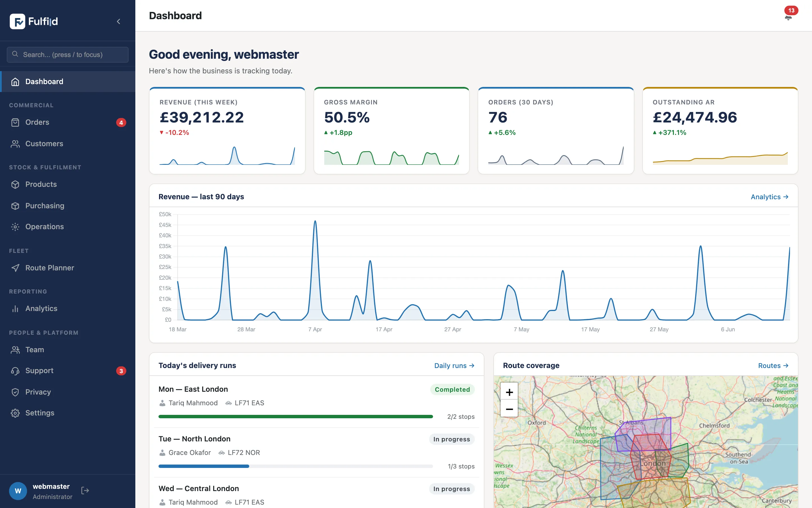
Task: Open the Customers page
Action: (x=67, y=144)
